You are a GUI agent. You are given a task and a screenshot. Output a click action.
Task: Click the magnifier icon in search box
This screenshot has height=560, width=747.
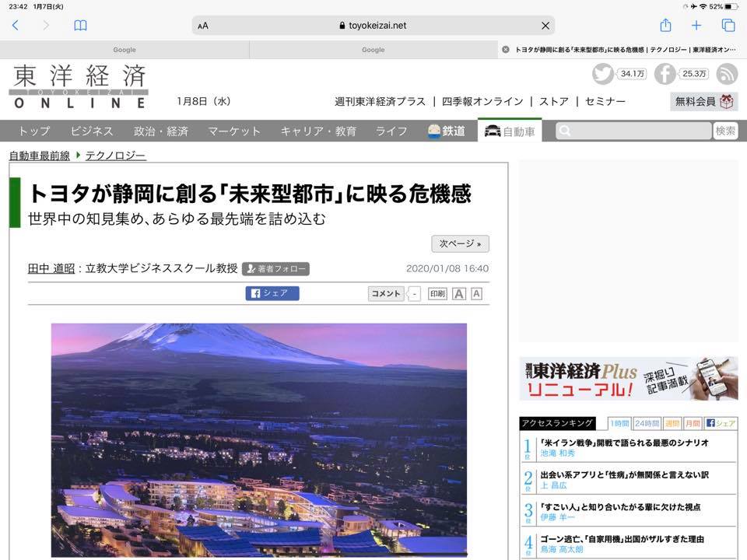point(565,131)
